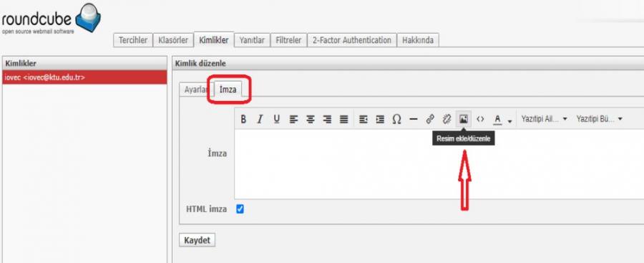Justify signature text
Image resolution: width=644 pixels, height=263 pixels.
point(343,120)
